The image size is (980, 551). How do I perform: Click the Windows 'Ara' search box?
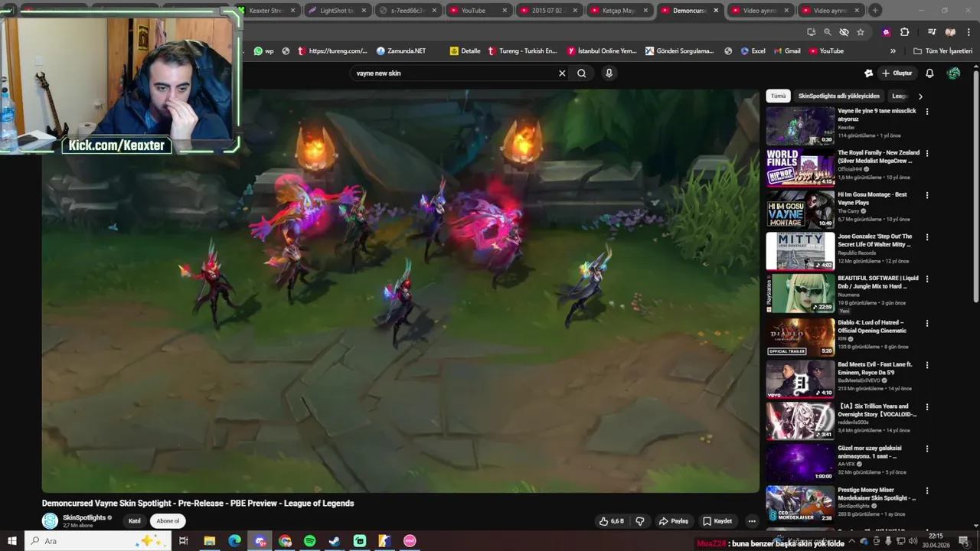(98, 541)
